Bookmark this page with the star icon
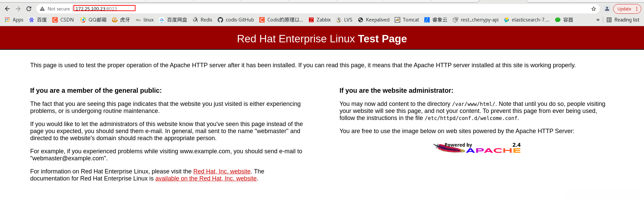This screenshot has height=202, width=644. 594,9
